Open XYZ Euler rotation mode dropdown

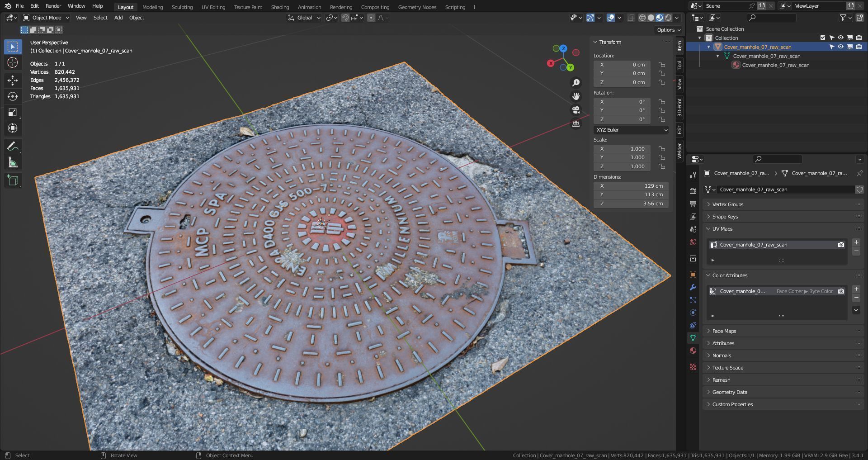[x=631, y=130]
